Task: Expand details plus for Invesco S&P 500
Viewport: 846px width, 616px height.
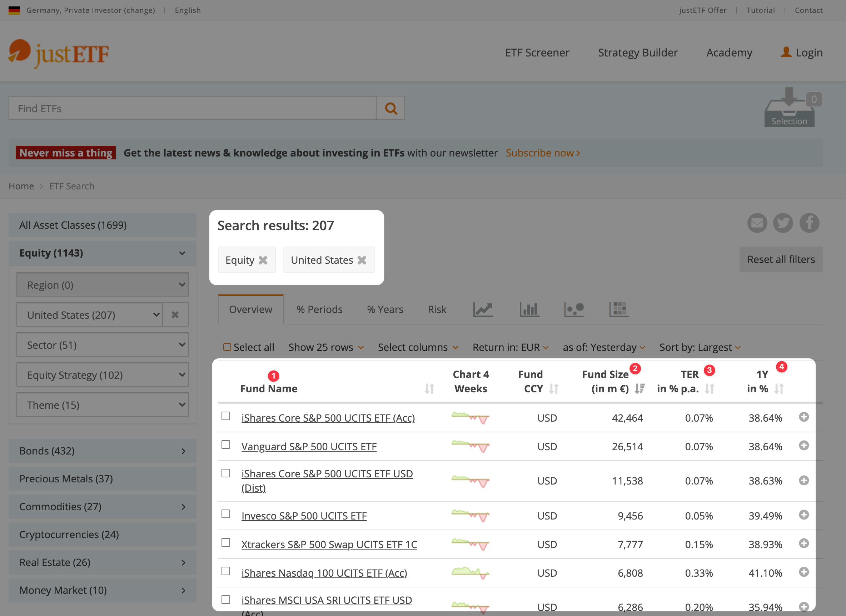Action: (804, 515)
